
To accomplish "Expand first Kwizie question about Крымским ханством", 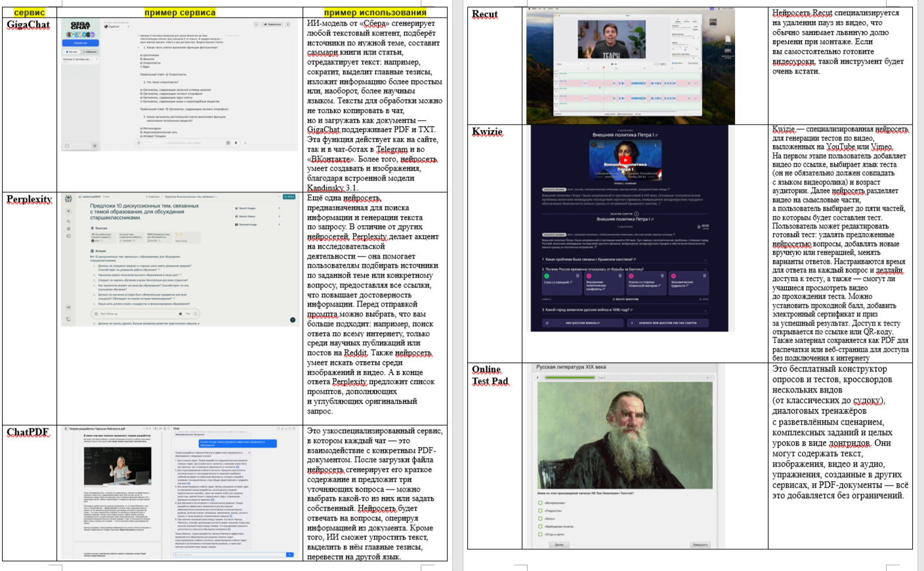I will [x=705, y=260].
